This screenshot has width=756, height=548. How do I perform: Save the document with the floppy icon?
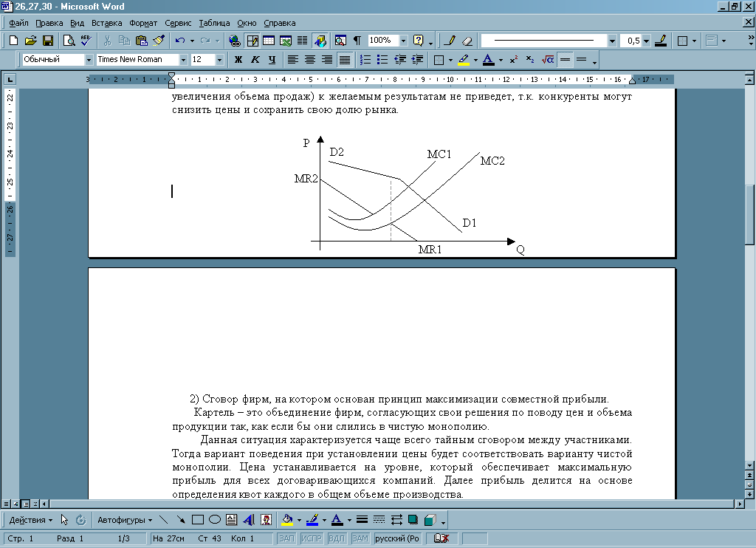(x=48, y=41)
